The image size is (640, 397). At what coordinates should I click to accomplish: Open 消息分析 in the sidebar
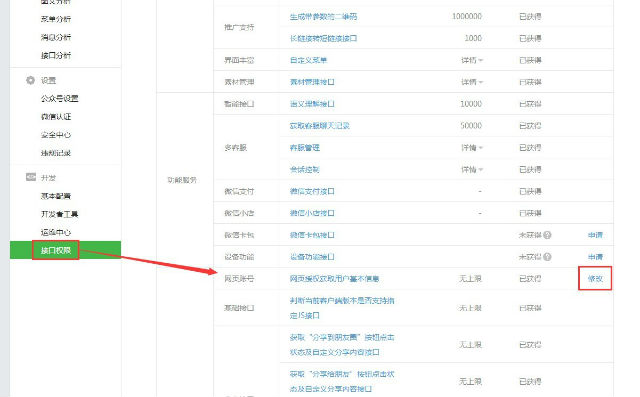click(x=56, y=37)
